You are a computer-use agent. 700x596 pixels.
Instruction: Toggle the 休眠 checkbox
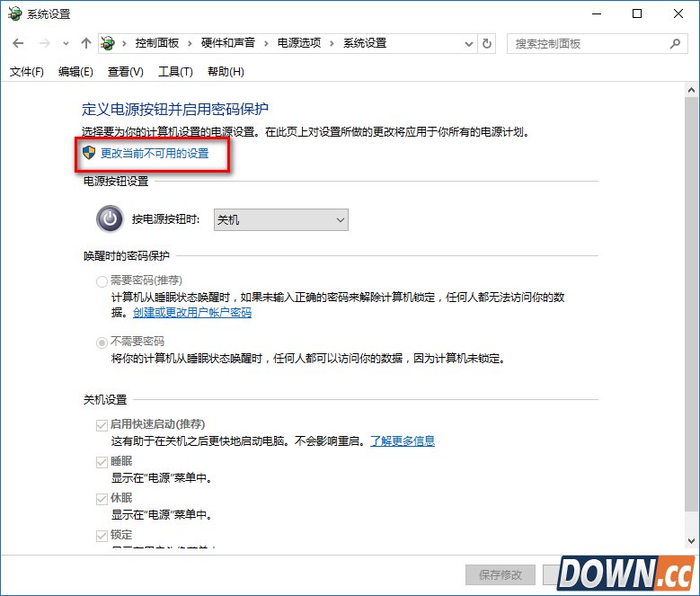pos(102,499)
